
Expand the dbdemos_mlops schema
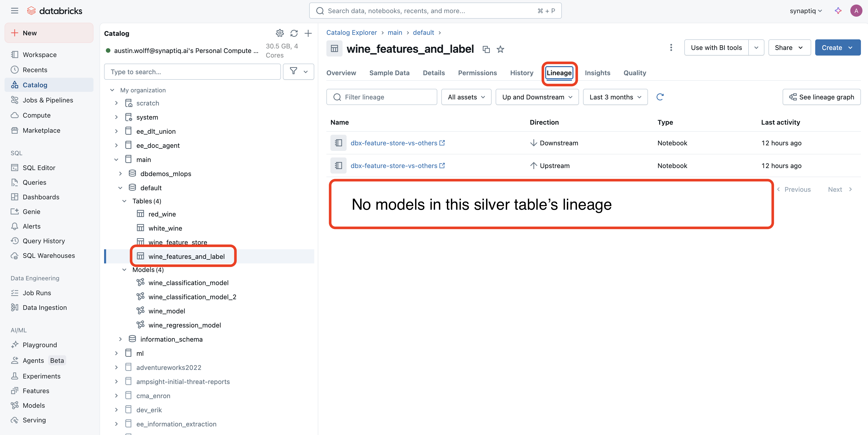coord(120,174)
